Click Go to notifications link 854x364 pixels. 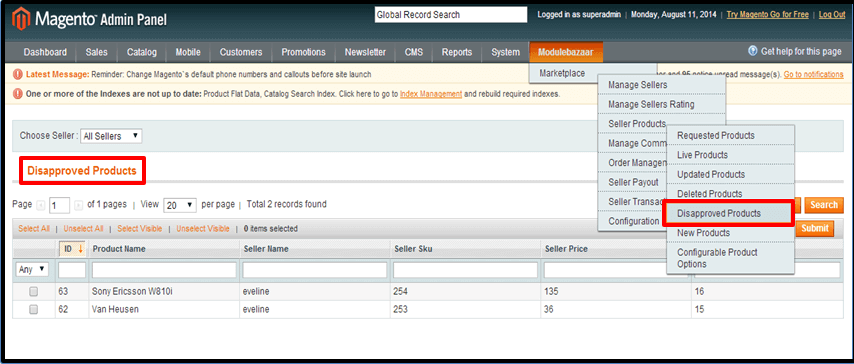(813, 74)
